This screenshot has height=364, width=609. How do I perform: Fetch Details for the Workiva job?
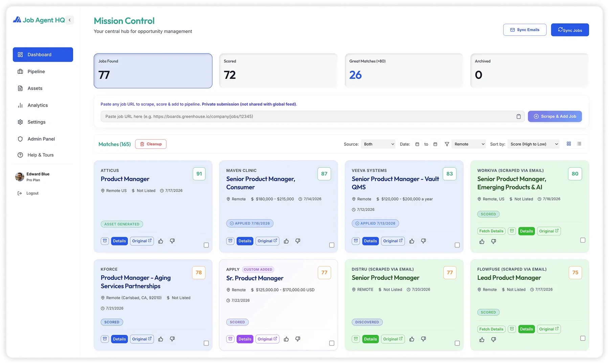491,231
